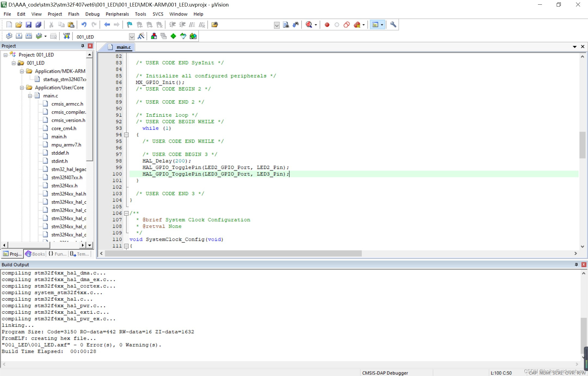Image resolution: width=588 pixels, height=376 pixels.
Task: Open the wrench Configuration icon
Action: (x=393, y=25)
